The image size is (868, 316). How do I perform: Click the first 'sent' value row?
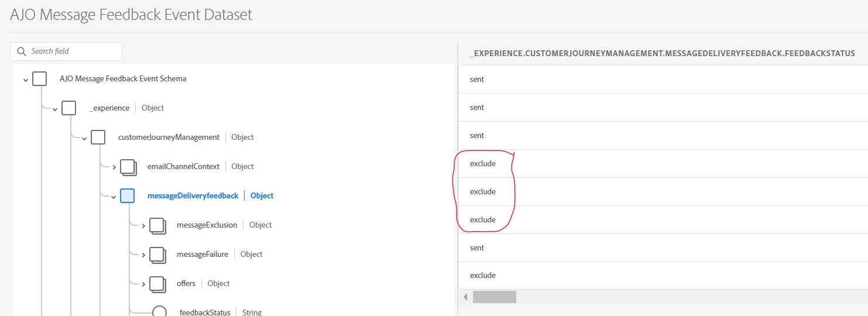[663, 80]
